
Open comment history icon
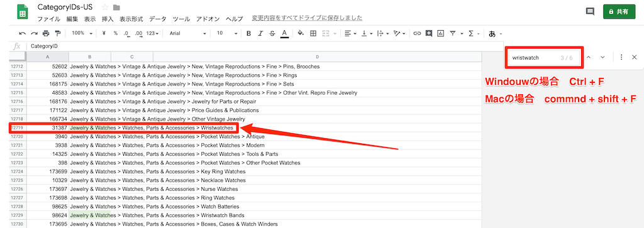pyautogui.click(x=590, y=11)
